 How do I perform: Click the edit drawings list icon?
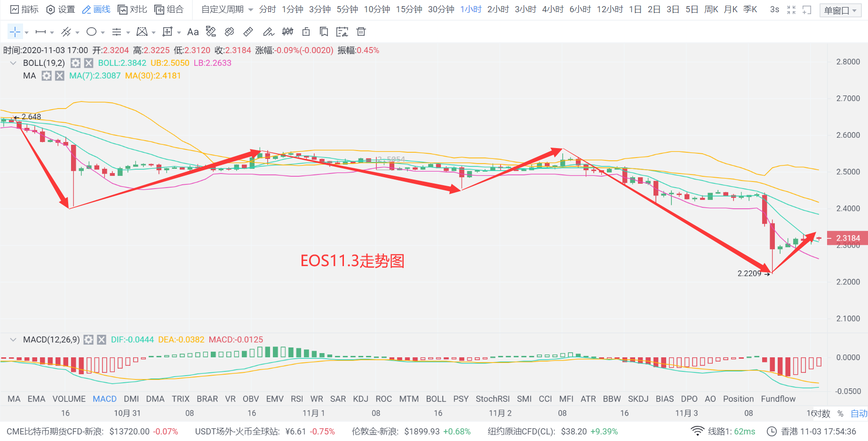click(x=342, y=31)
